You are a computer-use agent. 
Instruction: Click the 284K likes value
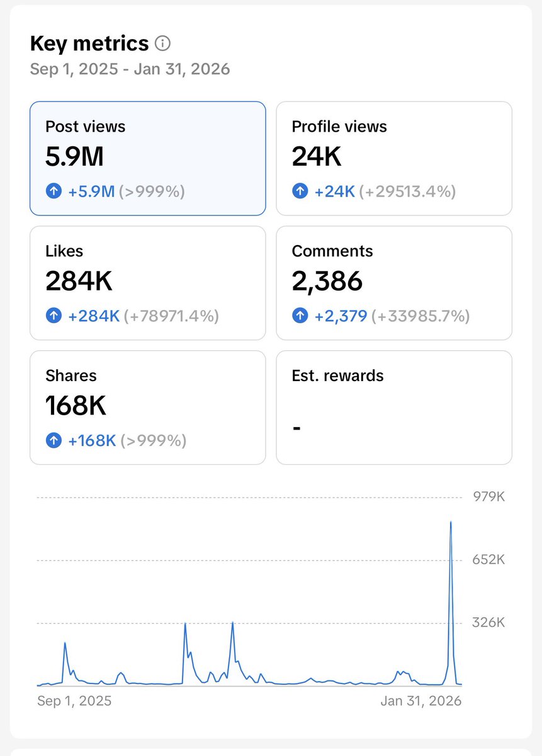point(79,282)
